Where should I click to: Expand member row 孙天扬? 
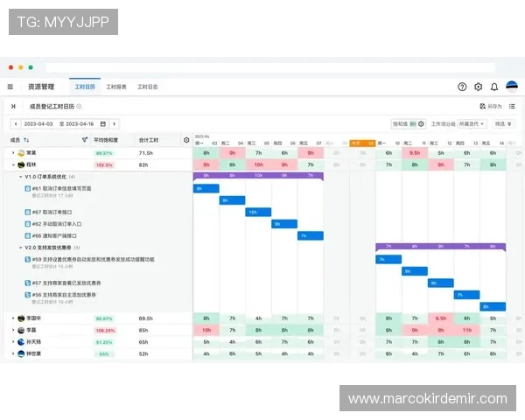13,342
